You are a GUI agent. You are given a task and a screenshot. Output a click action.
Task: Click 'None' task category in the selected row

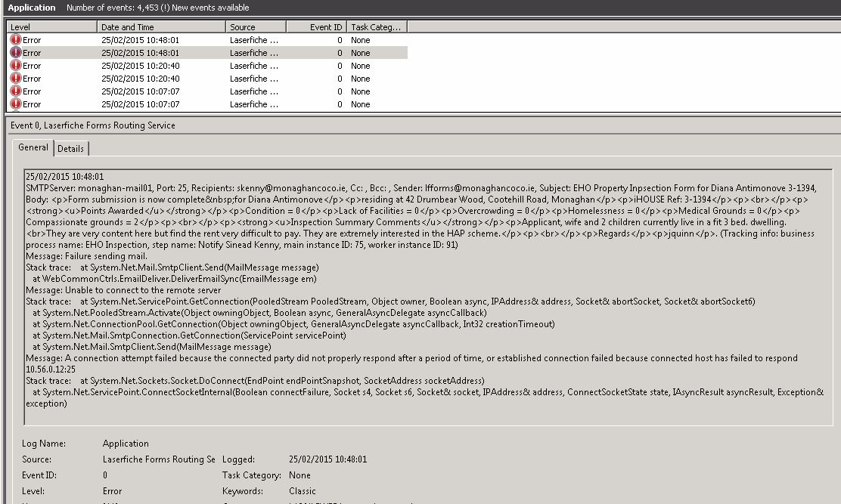(361, 52)
